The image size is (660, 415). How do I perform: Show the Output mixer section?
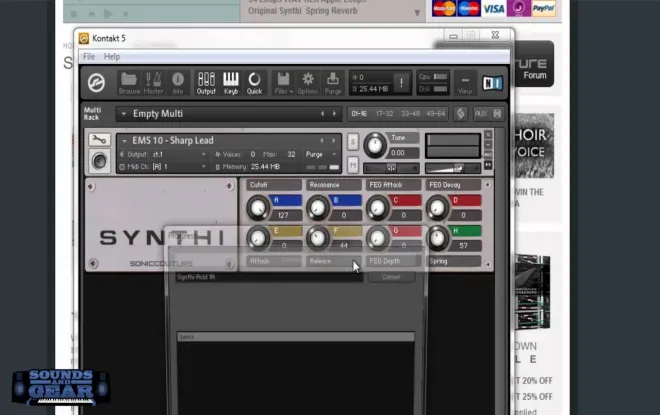pyautogui.click(x=206, y=83)
